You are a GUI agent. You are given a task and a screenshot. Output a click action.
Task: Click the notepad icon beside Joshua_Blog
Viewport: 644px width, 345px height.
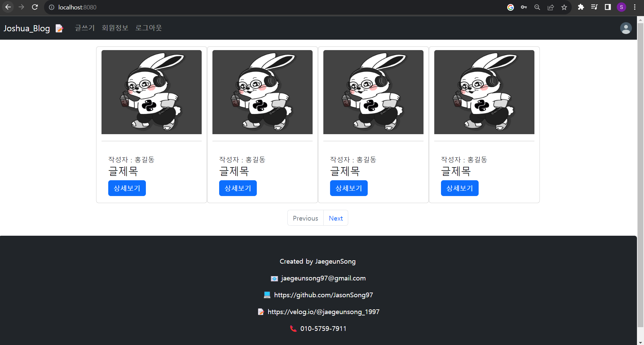59,29
